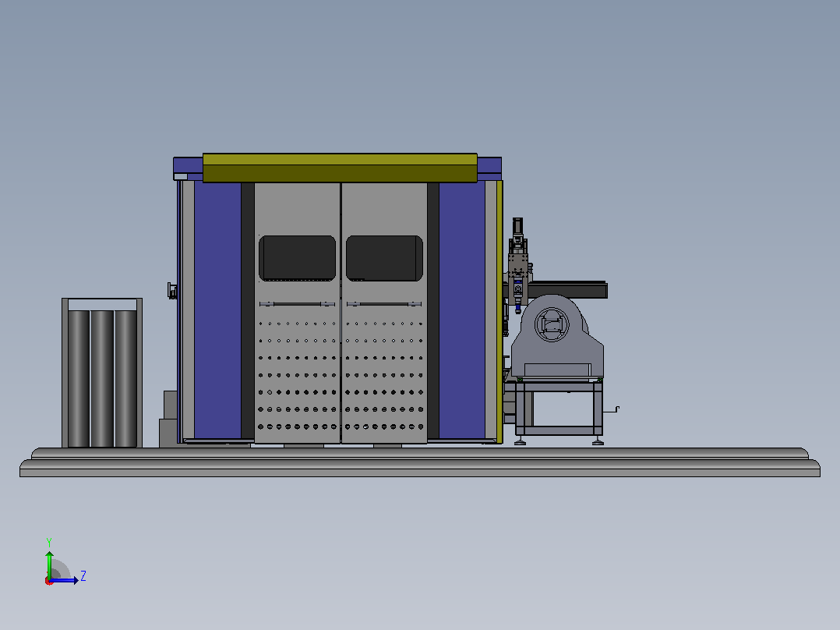Select the middle gas cylinder in the rack

click(x=102, y=378)
